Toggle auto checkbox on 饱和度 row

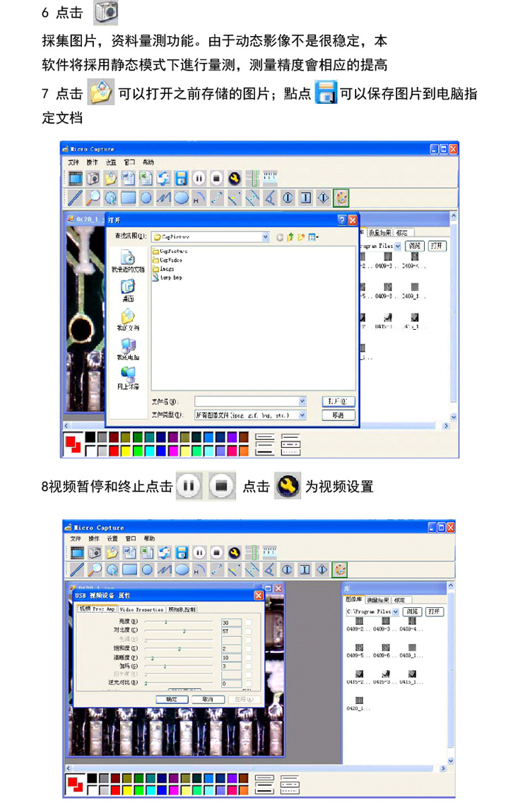coord(248,649)
